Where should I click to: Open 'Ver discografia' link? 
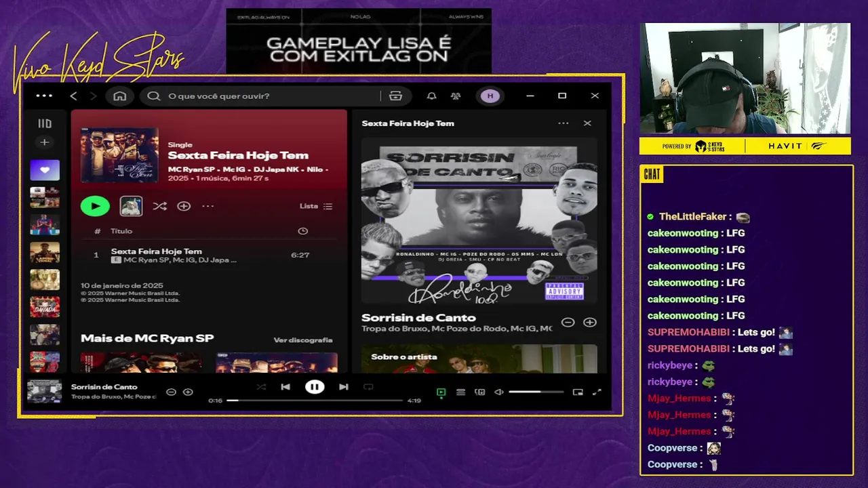[303, 340]
